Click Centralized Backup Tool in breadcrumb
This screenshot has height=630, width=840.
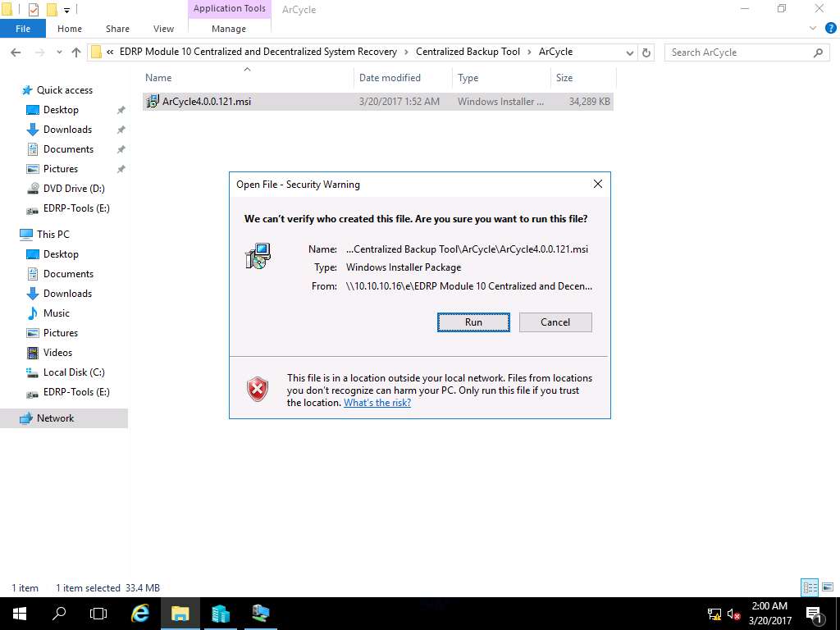[x=468, y=52]
